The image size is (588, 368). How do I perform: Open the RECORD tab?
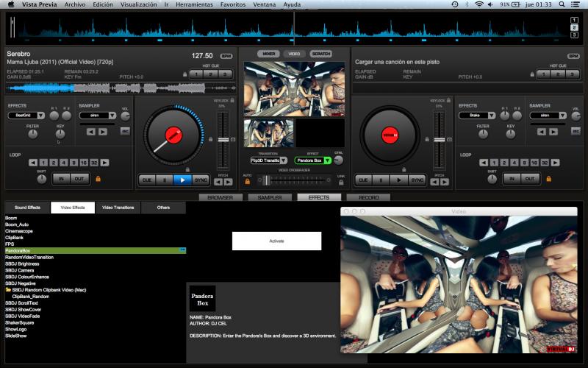pyautogui.click(x=369, y=197)
